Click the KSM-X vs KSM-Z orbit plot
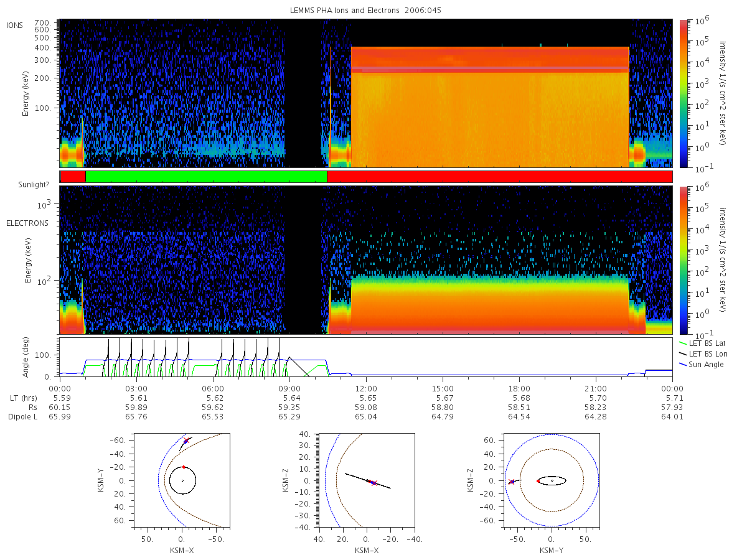This screenshot has height=560, width=747. [x=366, y=480]
